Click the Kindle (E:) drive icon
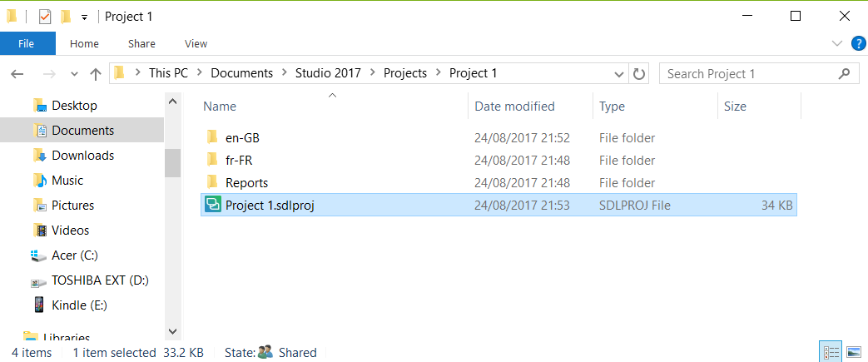Screen dimensions: 868x362 (x=38, y=305)
